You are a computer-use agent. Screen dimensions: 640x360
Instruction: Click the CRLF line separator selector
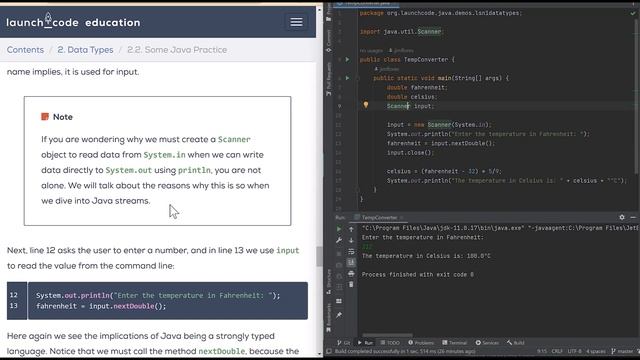[x=557, y=351]
